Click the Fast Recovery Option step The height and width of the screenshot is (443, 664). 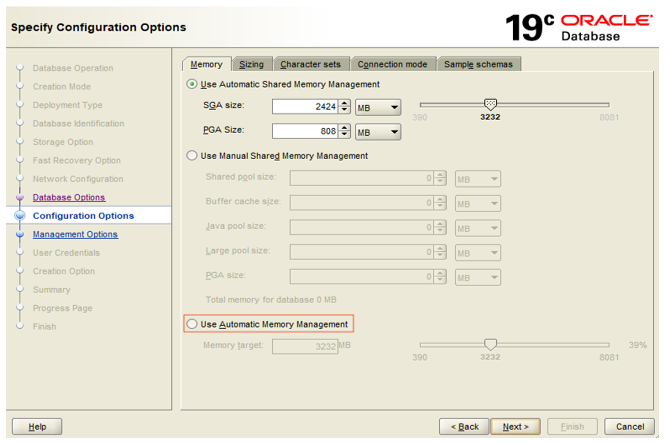coord(77,161)
